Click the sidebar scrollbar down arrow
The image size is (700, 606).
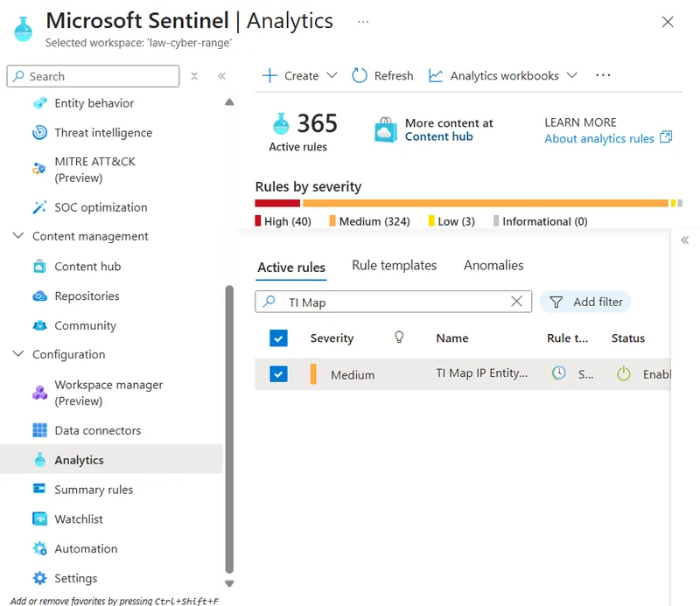point(229,583)
